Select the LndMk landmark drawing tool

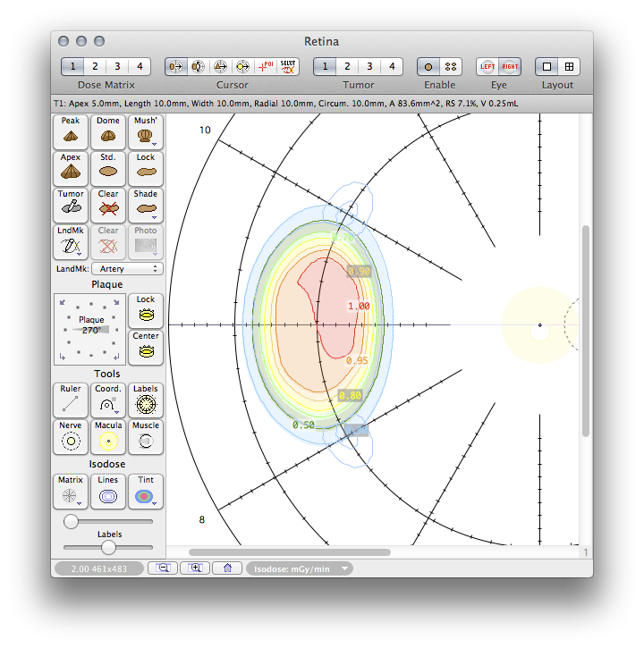[71, 242]
